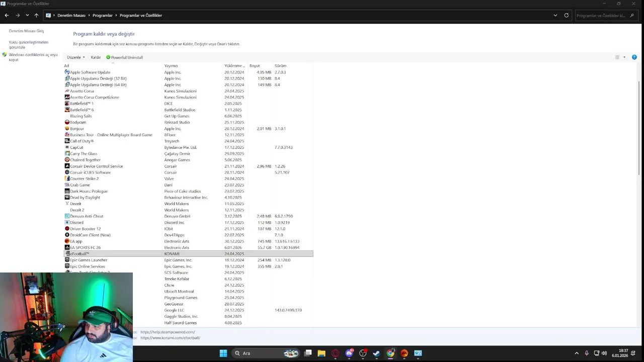The width and height of the screenshot is (644, 362).
Task: Open Yüklü güncelleştirmeleri görüntüle link
Action: click(x=29, y=45)
